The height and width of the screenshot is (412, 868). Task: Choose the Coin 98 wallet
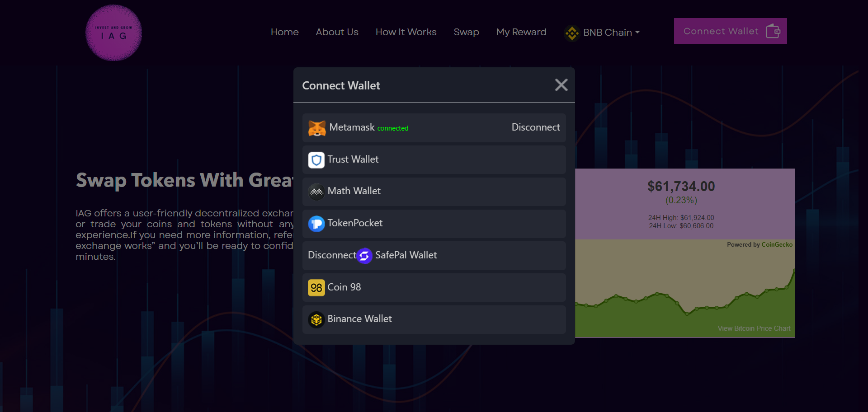434,288
